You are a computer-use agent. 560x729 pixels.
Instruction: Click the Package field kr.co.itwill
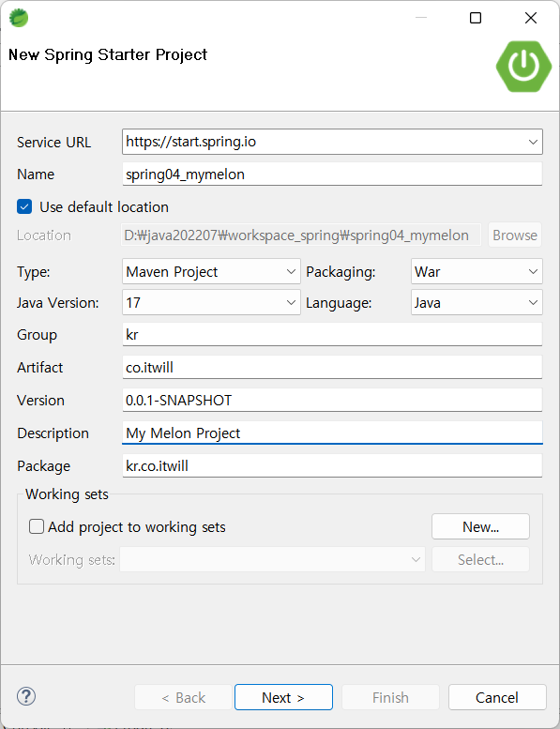coord(332,466)
